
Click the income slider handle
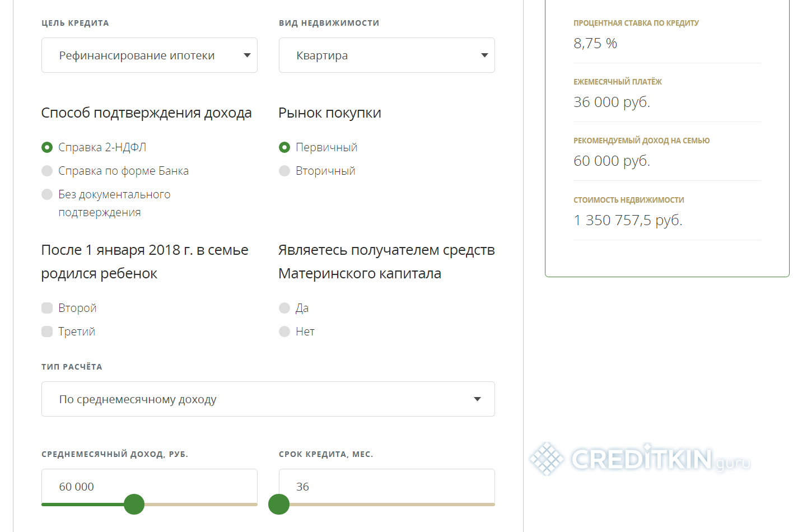pos(134,504)
